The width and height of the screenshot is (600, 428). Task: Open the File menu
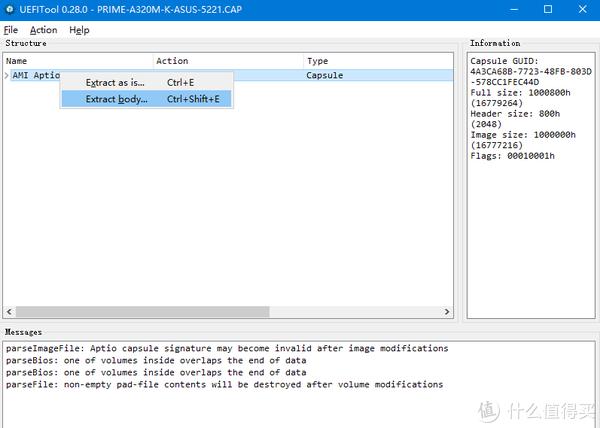click(11, 30)
